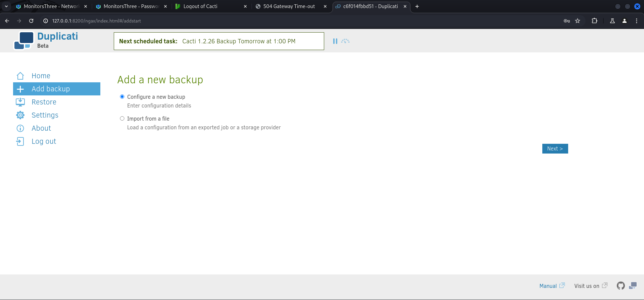Open the Add backup menu item

coord(51,89)
